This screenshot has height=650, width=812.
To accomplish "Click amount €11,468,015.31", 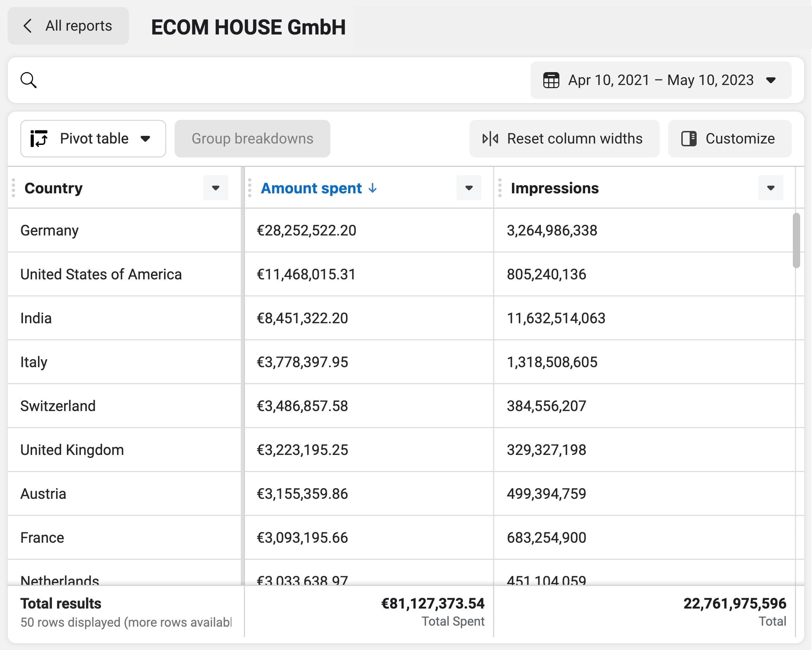I will click(x=306, y=274).
